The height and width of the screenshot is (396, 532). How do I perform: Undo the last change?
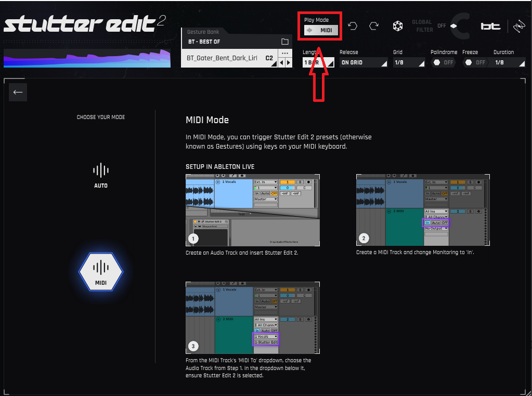353,26
